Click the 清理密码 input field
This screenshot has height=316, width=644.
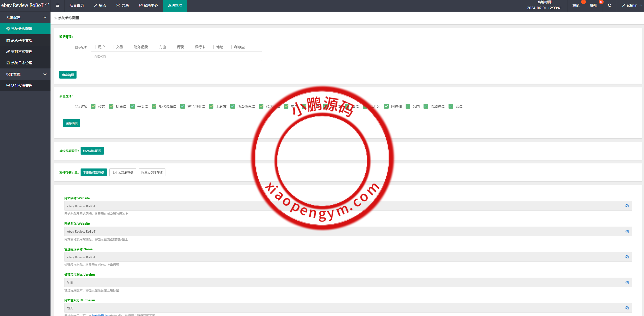click(176, 56)
